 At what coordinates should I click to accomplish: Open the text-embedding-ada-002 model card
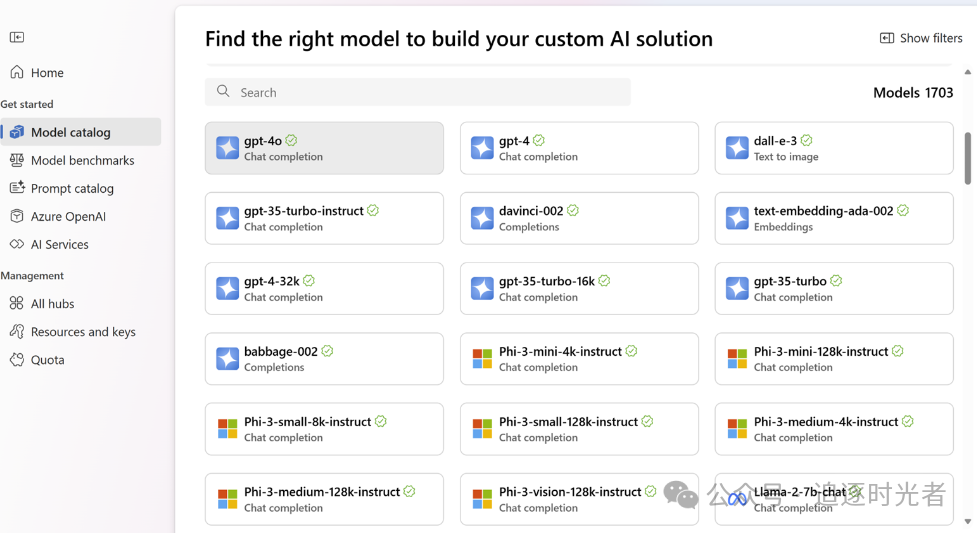point(834,218)
